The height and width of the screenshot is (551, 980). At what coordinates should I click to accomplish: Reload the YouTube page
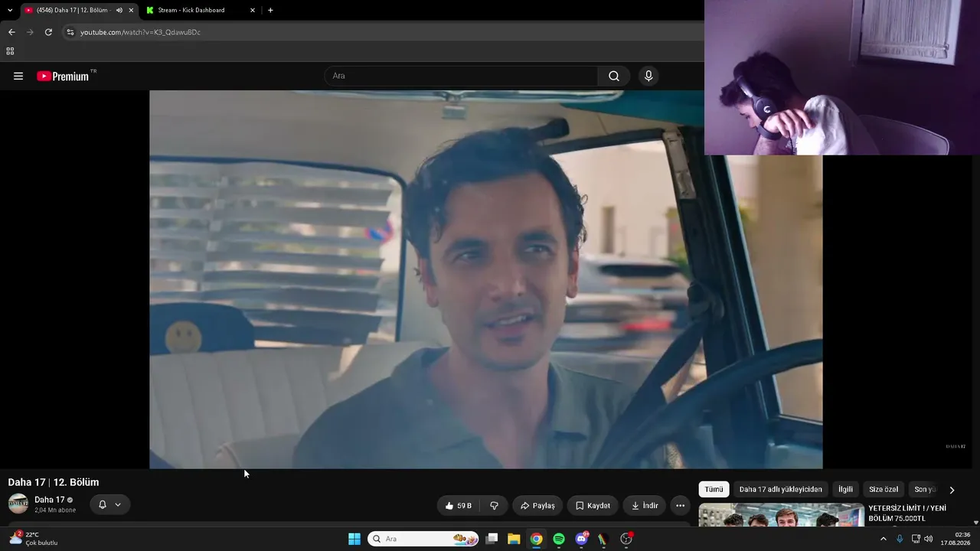[x=48, y=32]
